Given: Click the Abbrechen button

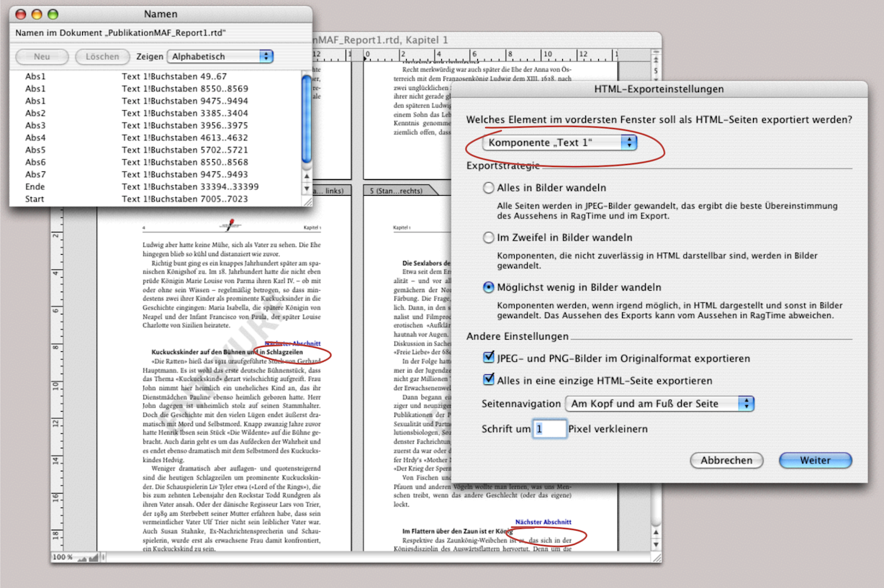Looking at the screenshot, I should (726, 461).
